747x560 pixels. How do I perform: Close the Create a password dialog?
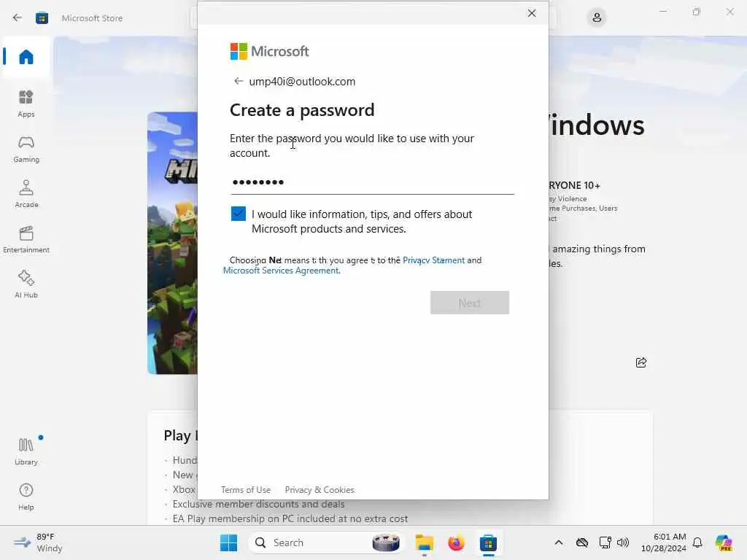(532, 13)
